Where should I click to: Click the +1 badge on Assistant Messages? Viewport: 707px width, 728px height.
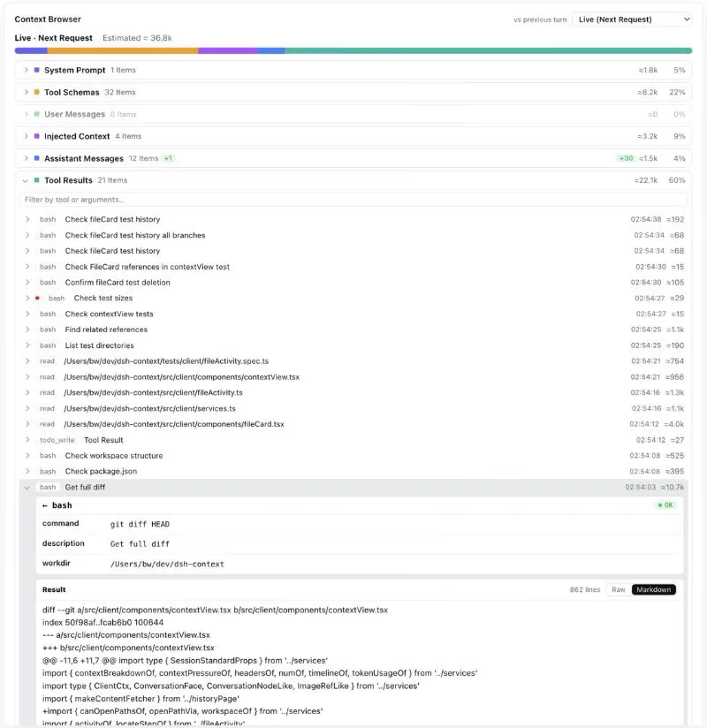click(168, 159)
